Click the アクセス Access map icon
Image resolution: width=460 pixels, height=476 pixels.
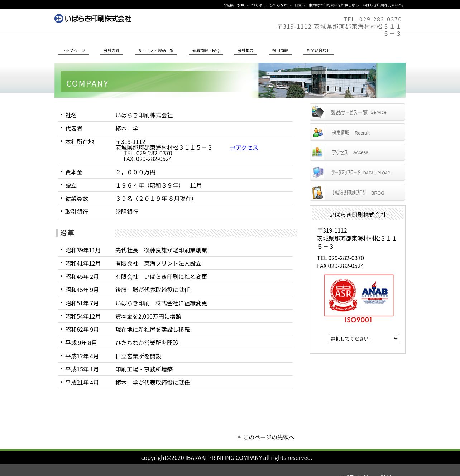click(x=318, y=152)
